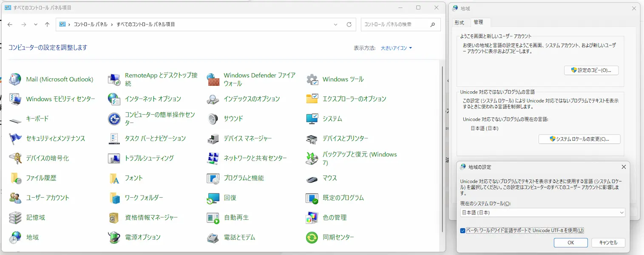Click the 日本語 (日本) current language text

pos(485,128)
